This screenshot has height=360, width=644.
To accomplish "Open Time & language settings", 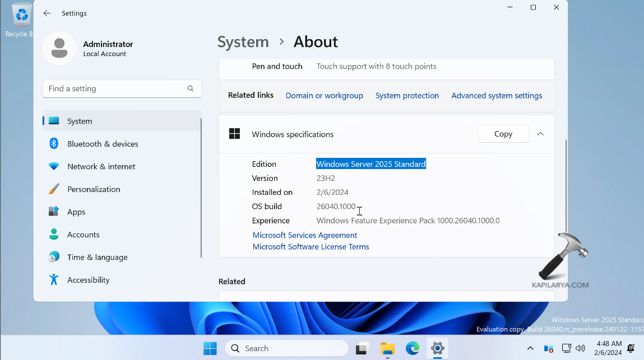I will (97, 258).
